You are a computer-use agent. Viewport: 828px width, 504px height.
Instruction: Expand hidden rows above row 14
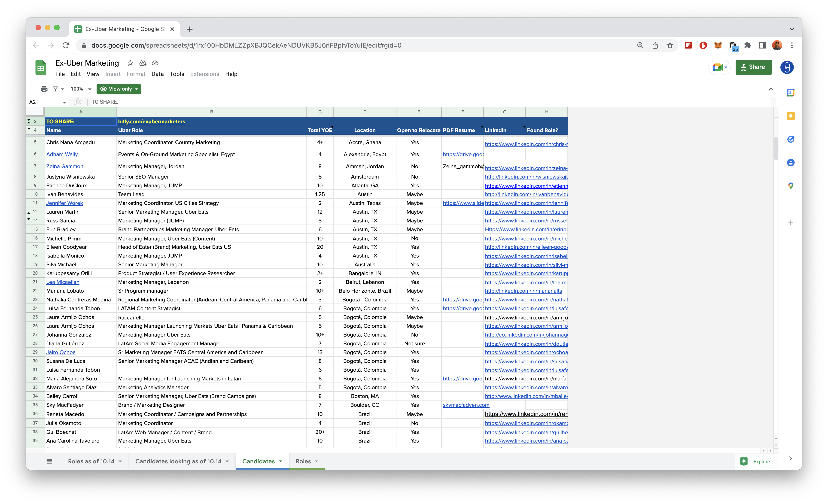tap(29, 219)
